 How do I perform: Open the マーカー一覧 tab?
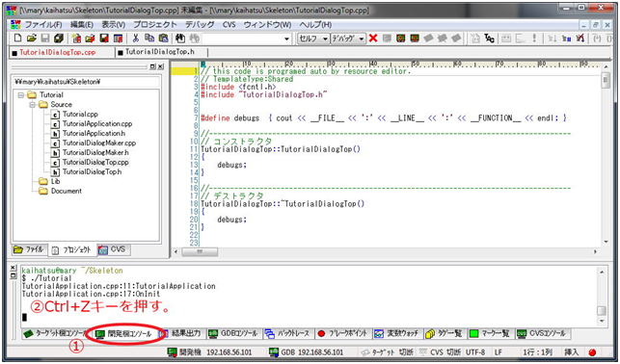point(490,334)
